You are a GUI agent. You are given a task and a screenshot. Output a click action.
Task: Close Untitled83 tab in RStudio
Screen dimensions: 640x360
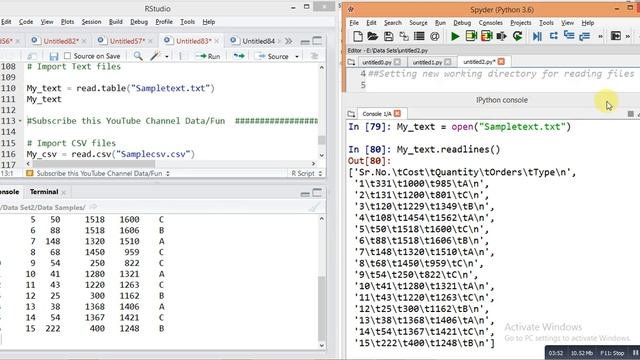(217, 41)
